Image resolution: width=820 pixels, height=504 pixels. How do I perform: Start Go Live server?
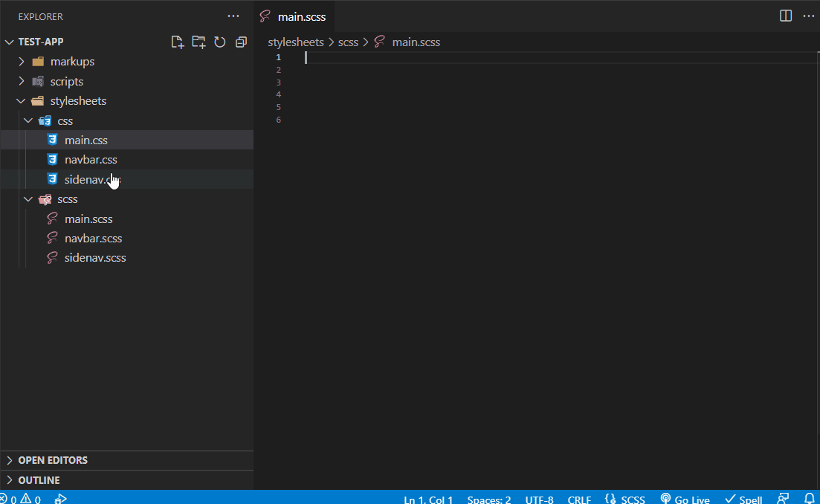tap(685, 500)
